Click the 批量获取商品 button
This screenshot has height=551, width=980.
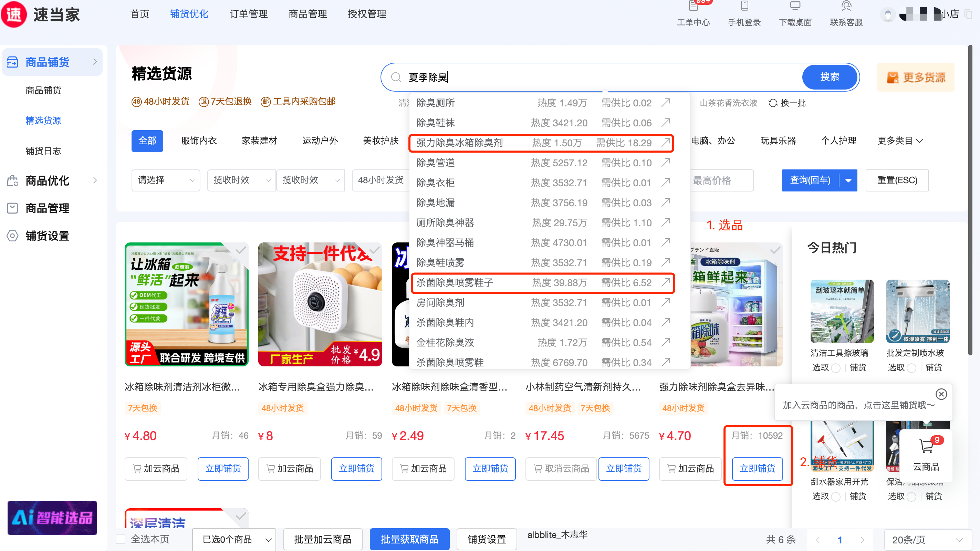[409, 540]
